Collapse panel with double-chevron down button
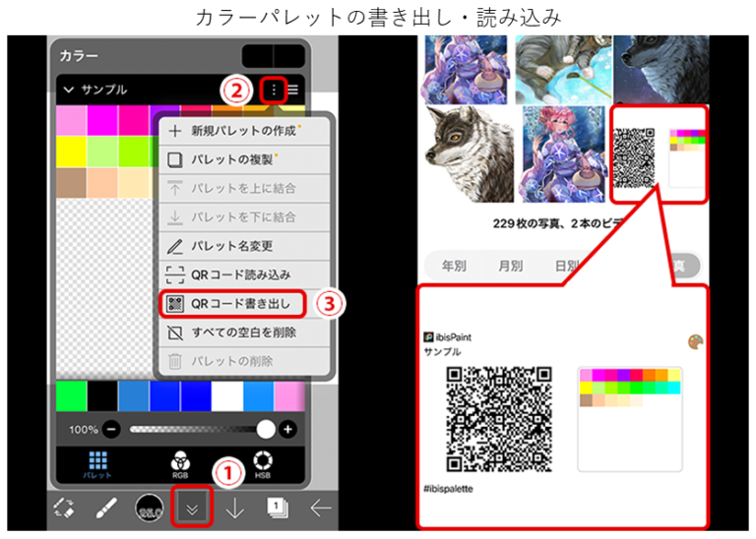This screenshot has height=539, width=756. pos(193,508)
